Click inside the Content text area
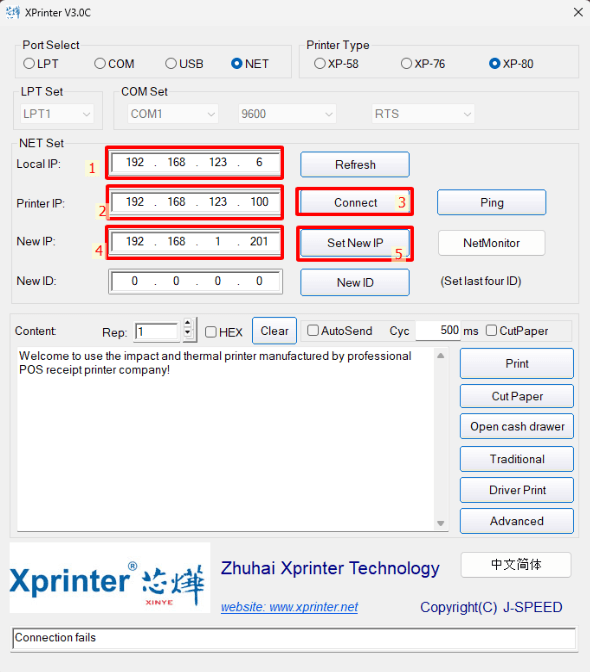The height and width of the screenshot is (672, 591). [226, 439]
